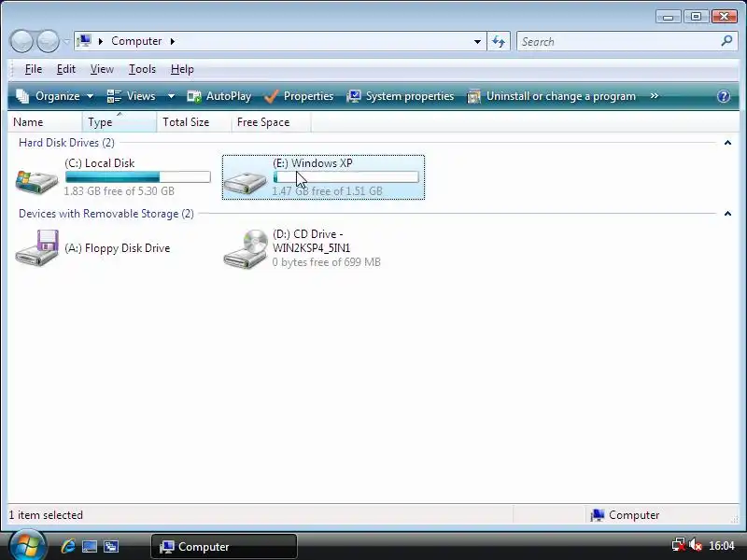Click the Back navigation button
This screenshot has height=560, width=747.
click(x=21, y=41)
